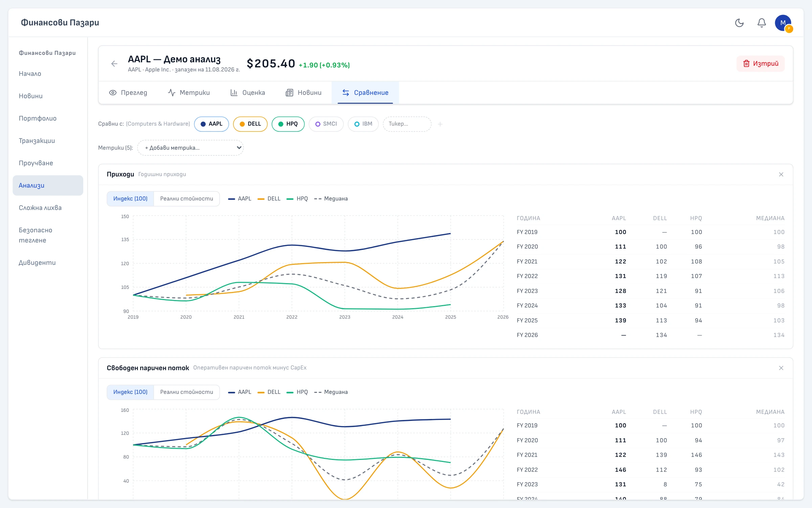Select Индекс (100) in Приходи card

pyautogui.click(x=130, y=199)
